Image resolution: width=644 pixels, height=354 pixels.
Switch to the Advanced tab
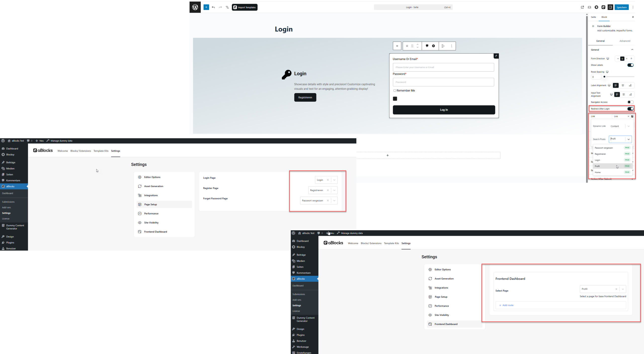tap(625, 41)
